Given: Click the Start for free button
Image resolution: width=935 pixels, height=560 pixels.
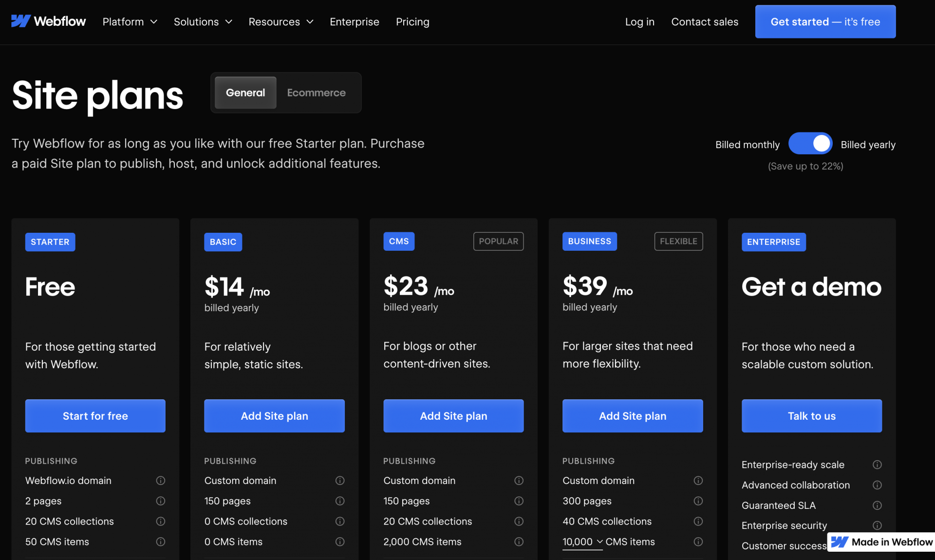Looking at the screenshot, I should pyautogui.click(x=95, y=416).
